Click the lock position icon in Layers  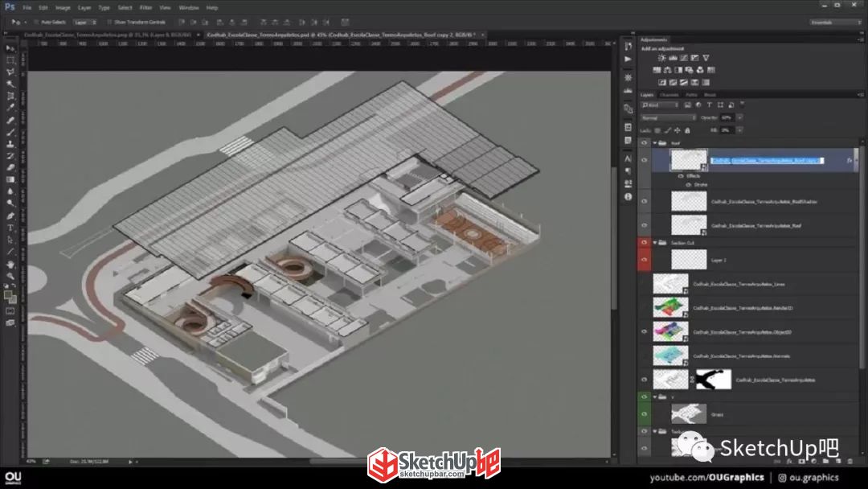point(678,131)
